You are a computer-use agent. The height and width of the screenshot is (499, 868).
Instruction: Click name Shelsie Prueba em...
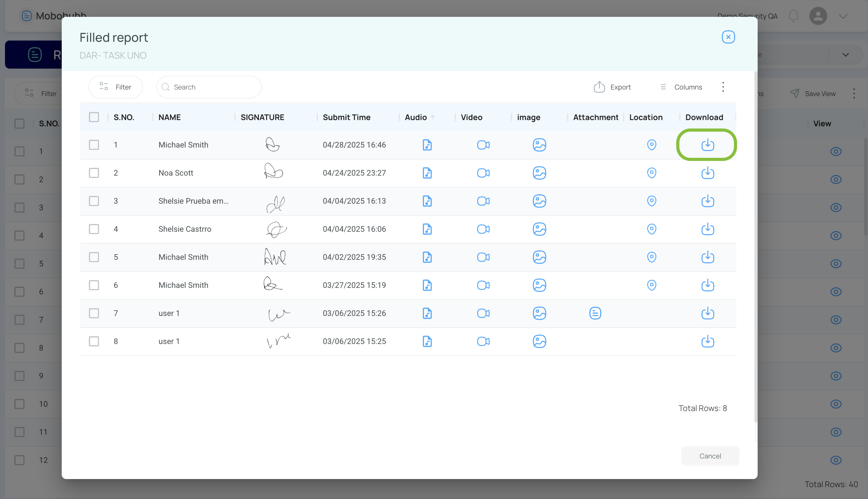(193, 201)
